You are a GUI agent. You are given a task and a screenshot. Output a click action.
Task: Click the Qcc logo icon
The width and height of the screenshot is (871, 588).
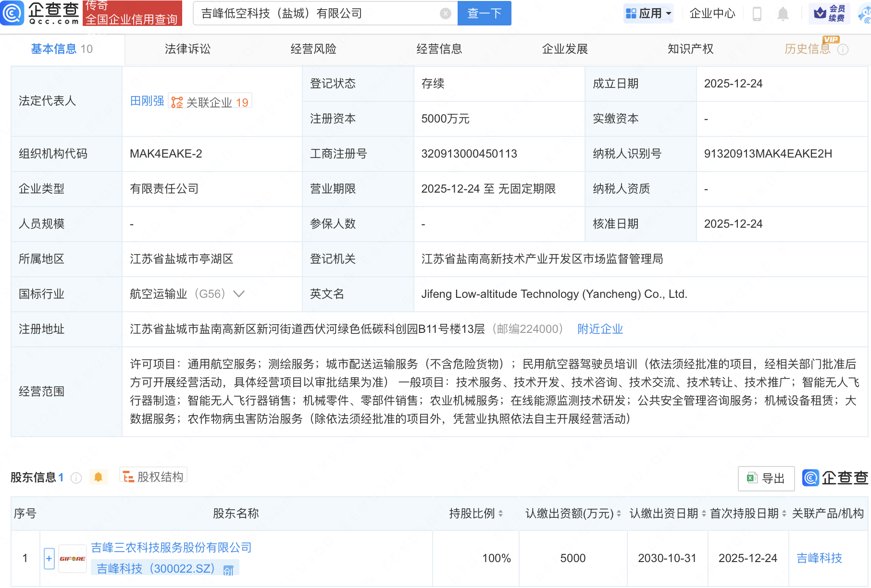(x=12, y=13)
